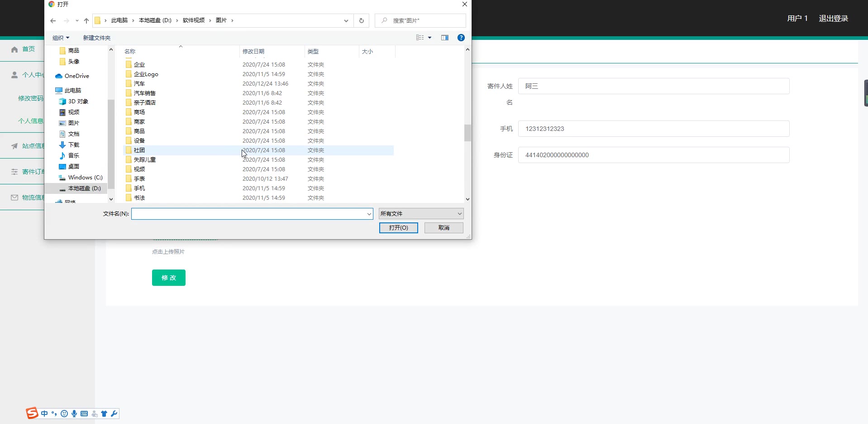868x424 pixels.
Task: Select the 企业Logo folder
Action: click(146, 74)
